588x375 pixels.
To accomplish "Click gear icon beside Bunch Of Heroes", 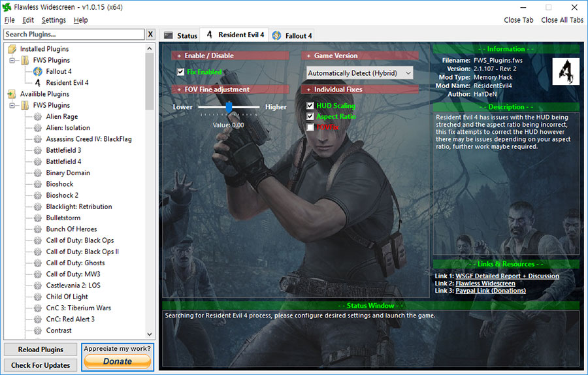I will pyautogui.click(x=37, y=229).
